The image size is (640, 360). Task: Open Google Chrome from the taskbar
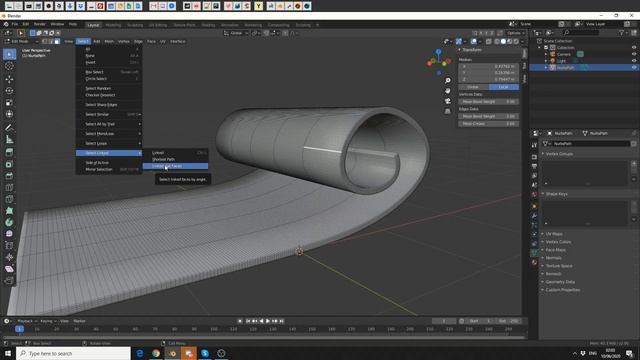click(156, 353)
